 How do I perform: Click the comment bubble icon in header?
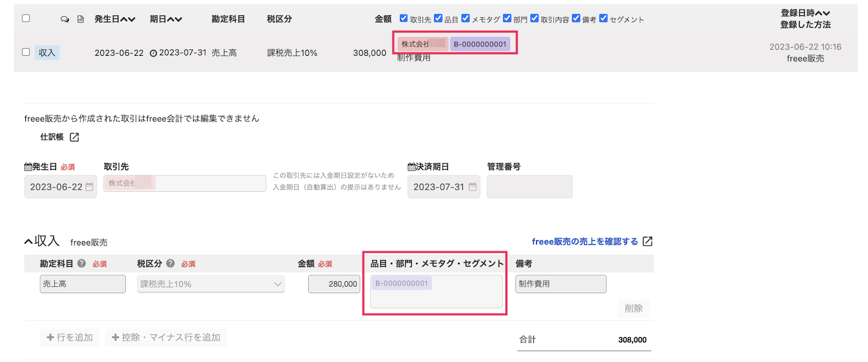65,19
